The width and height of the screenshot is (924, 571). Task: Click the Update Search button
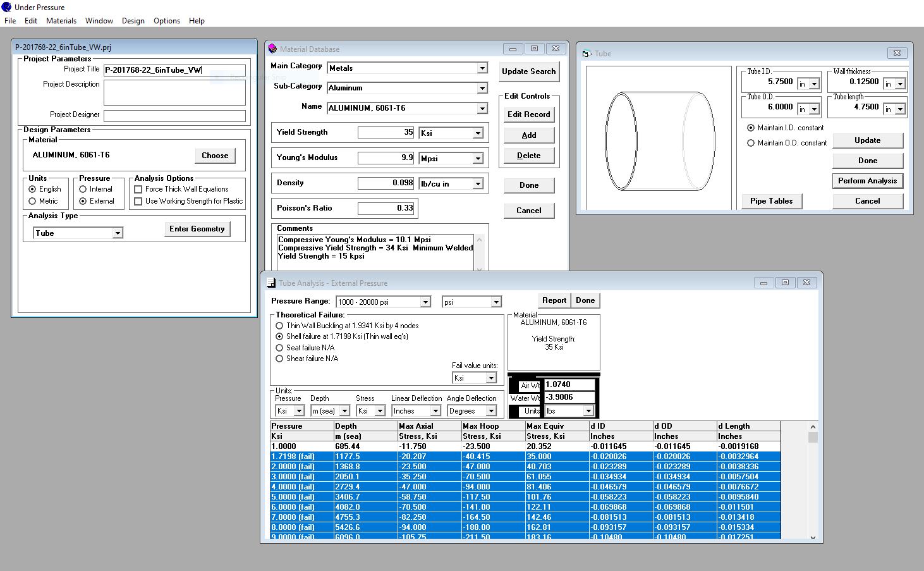click(529, 71)
